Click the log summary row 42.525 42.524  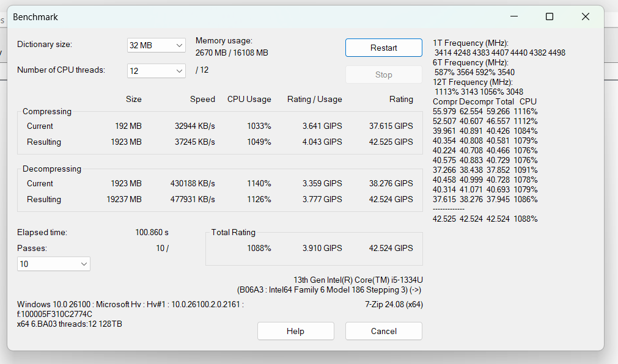point(485,219)
